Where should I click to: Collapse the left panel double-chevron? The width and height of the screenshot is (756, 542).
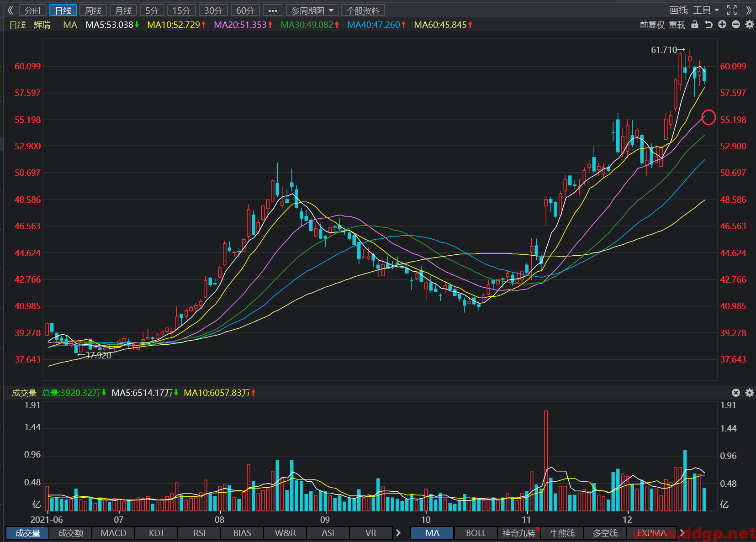(x=10, y=10)
